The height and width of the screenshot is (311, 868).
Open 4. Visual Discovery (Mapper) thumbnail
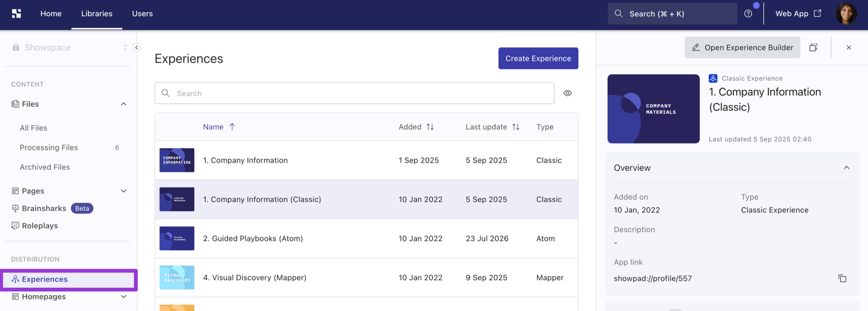click(x=177, y=277)
